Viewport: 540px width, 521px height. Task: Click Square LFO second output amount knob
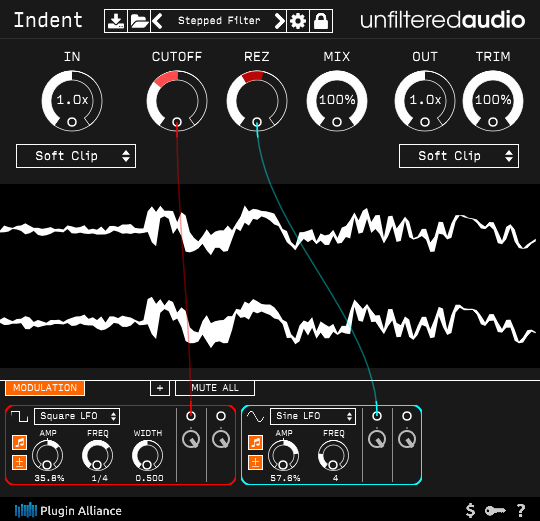221,439
